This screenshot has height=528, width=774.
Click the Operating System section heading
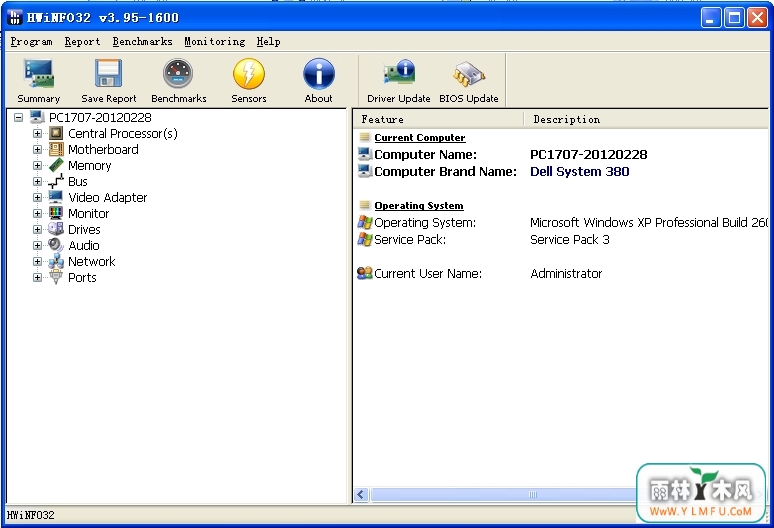(419, 205)
